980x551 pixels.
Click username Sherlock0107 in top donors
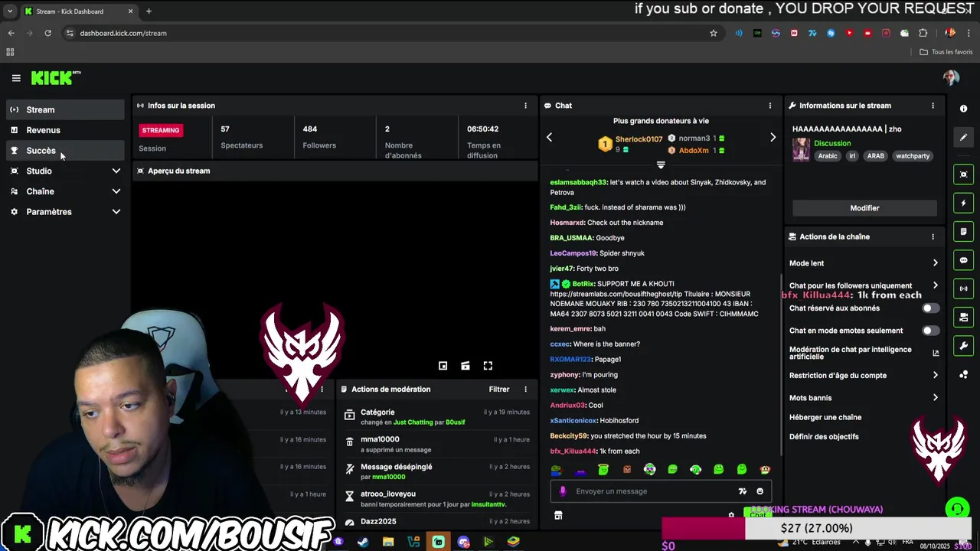[639, 139]
